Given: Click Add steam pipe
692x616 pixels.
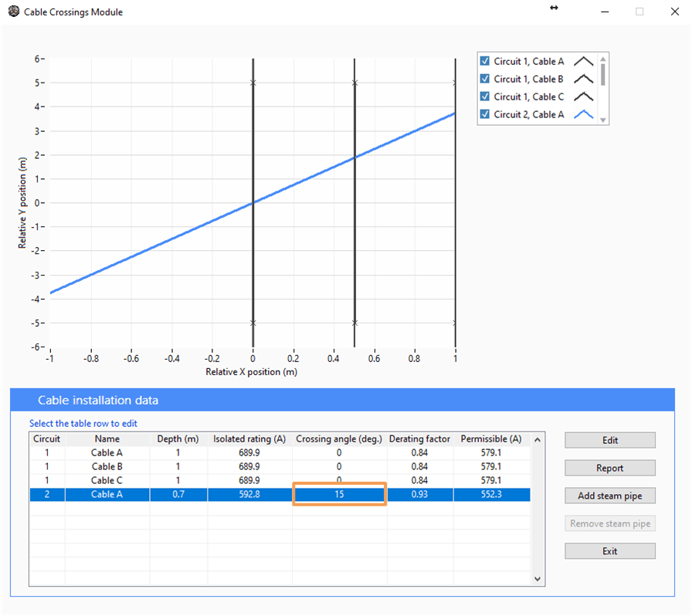Looking at the screenshot, I should click(x=609, y=496).
